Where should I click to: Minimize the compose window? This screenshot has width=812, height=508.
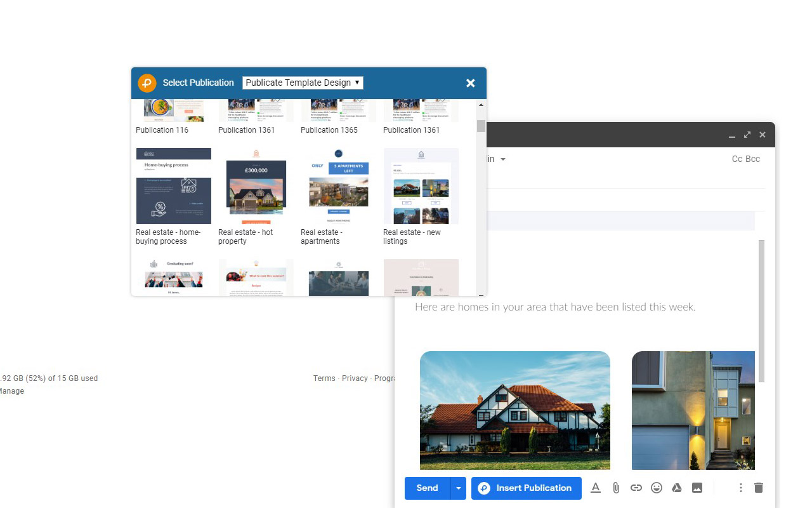(732, 135)
